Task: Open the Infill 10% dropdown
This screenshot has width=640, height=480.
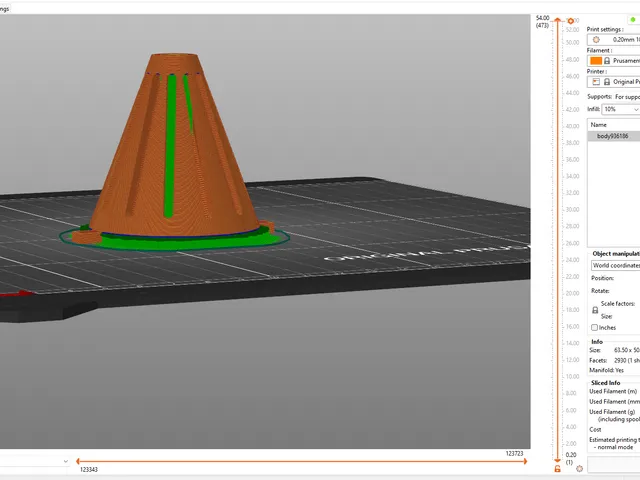Action: [621, 109]
